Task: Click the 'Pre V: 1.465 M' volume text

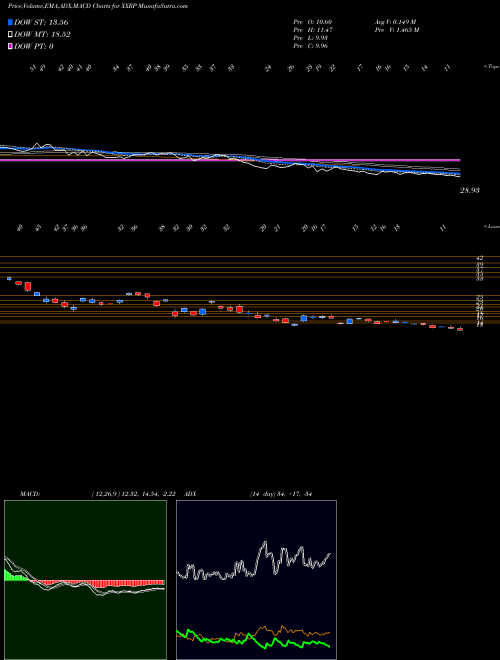Action: [396, 30]
